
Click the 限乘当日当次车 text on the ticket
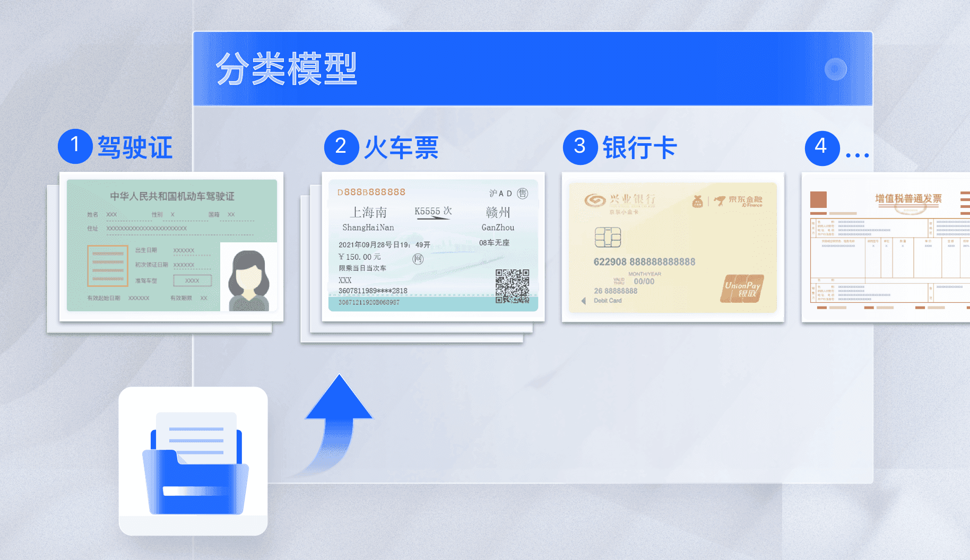[362, 268]
